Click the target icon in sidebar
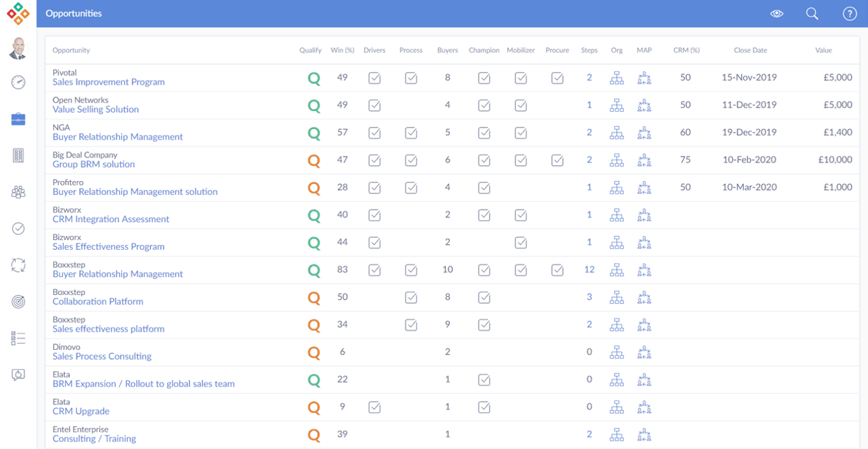868x449 pixels. click(18, 301)
